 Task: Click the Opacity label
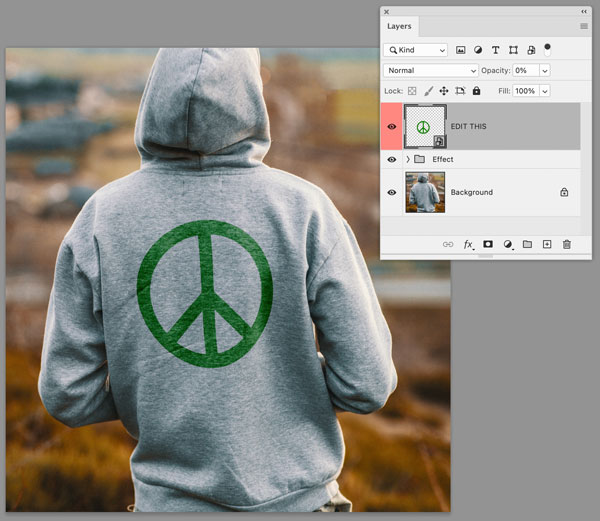coord(496,70)
